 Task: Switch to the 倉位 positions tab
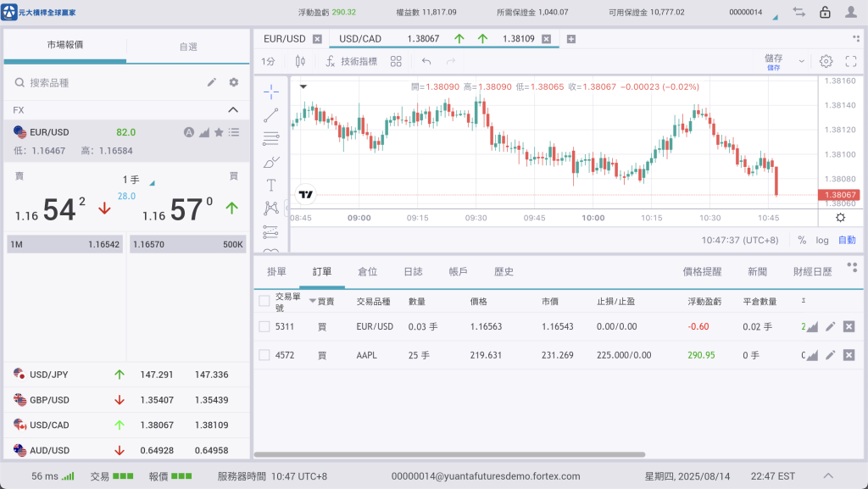(368, 271)
